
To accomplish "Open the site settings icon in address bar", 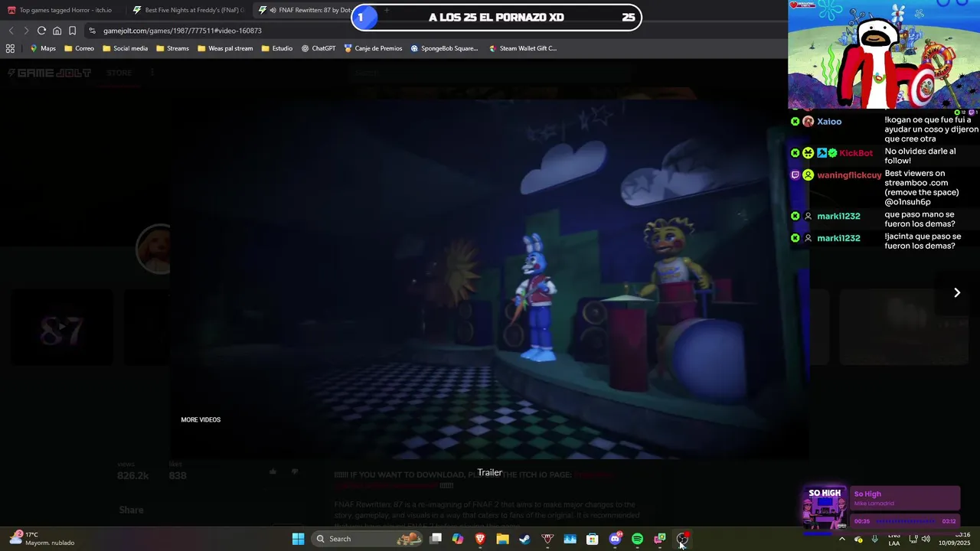I will (92, 31).
